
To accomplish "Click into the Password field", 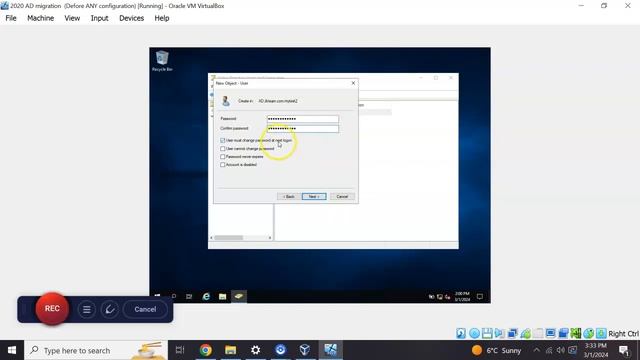I will [x=302, y=119].
